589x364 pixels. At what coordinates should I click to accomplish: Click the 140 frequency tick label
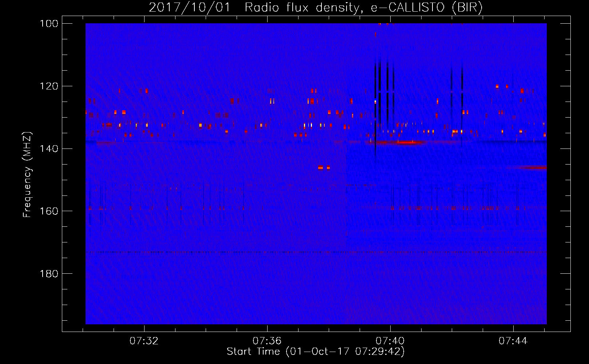[x=49, y=149]
